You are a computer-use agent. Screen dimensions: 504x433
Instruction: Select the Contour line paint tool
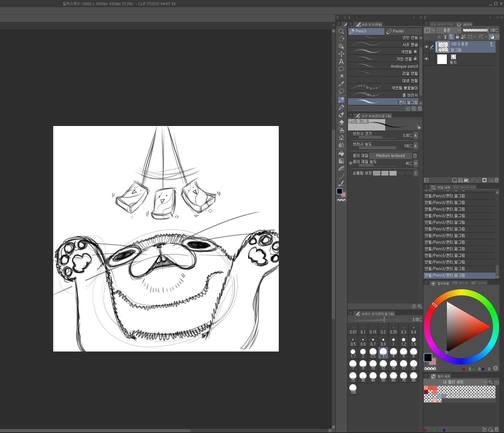pyautogui.click(x=341, y=168)
